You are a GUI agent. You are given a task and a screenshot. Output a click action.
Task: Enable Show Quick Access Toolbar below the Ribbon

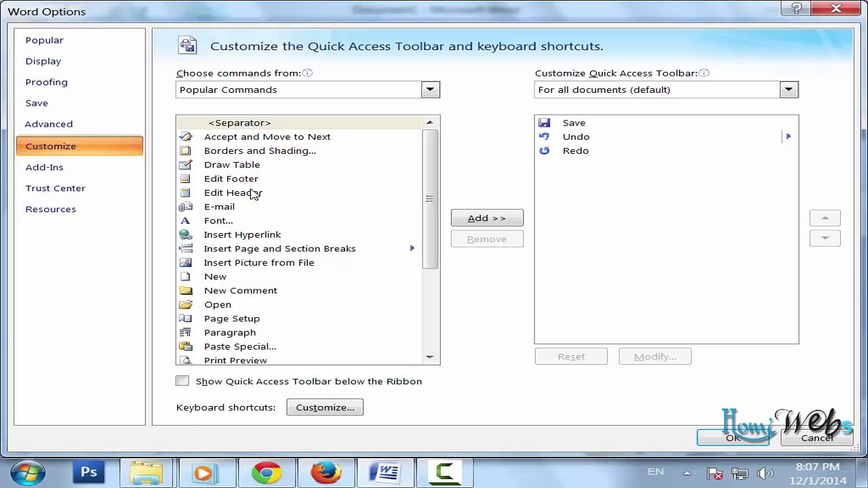click(182, 381)
